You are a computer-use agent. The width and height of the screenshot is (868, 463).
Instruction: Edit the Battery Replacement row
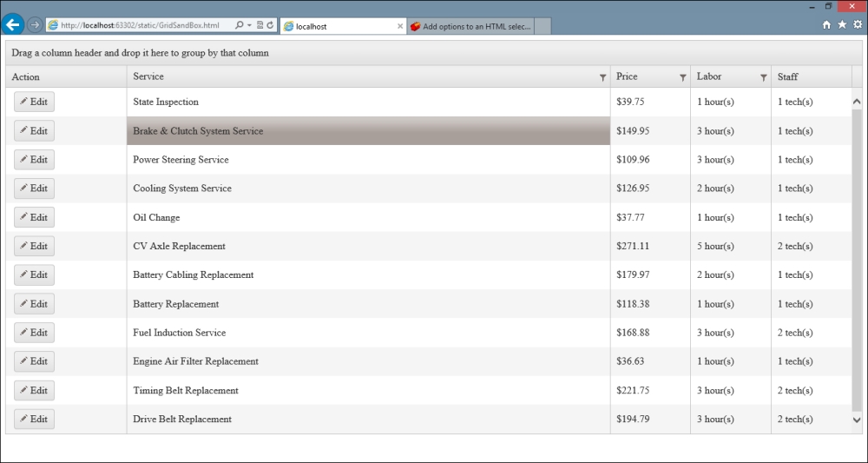[x=35, y=303]
